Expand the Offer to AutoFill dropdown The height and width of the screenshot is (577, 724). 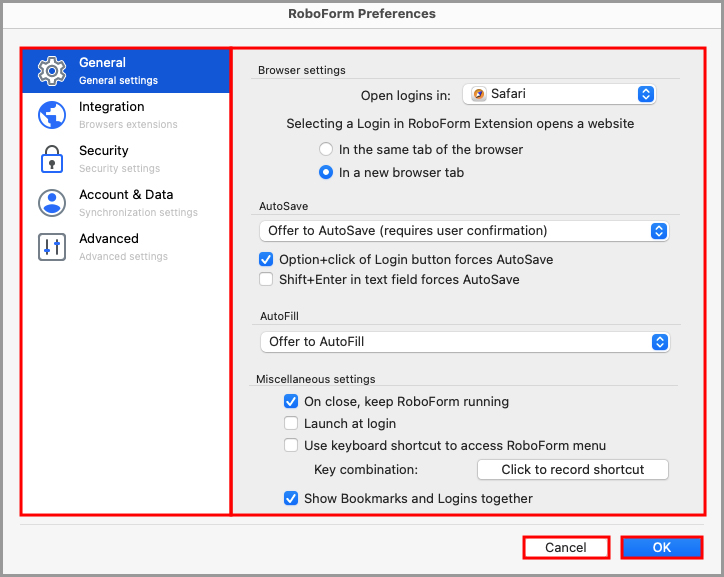(465, 342)
